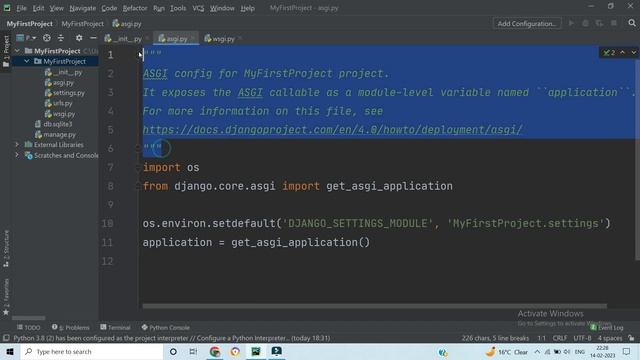Open docs.djangoproject.com link in editor
This screenshot has width=640, height=360.
pos(332,130)
